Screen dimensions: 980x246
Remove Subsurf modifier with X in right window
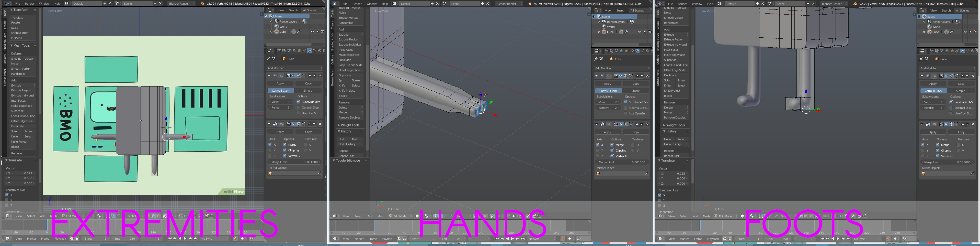coord(973,76)
